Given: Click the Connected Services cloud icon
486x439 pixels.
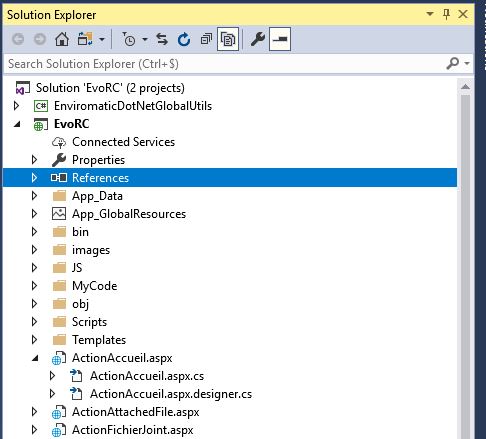Looking at the screenshot, I should click(59, 142).
